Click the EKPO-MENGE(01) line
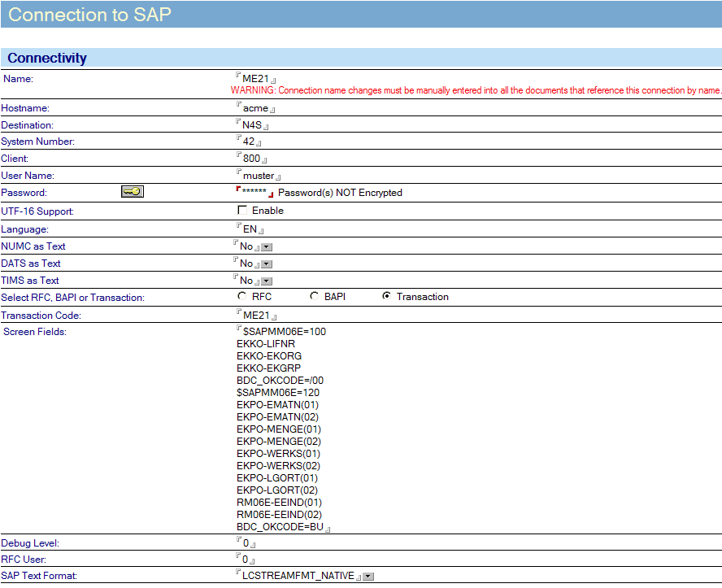 279,429
